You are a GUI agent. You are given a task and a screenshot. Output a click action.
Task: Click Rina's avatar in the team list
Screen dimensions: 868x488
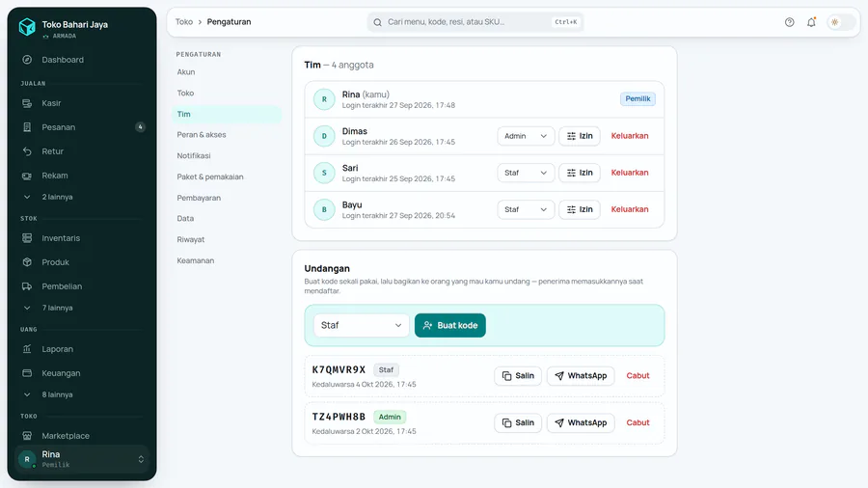tap(324, 99)
